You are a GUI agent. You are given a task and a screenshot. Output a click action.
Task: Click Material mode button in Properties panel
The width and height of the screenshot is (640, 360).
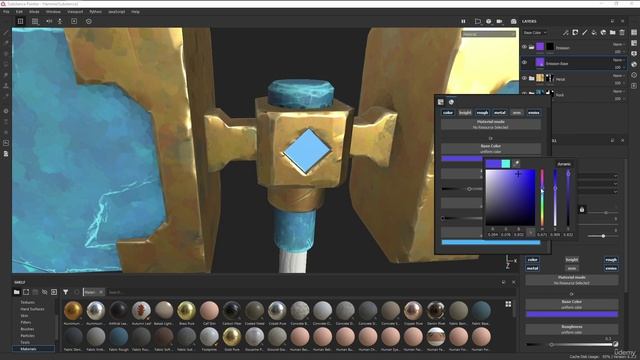[x=571, y=280]
